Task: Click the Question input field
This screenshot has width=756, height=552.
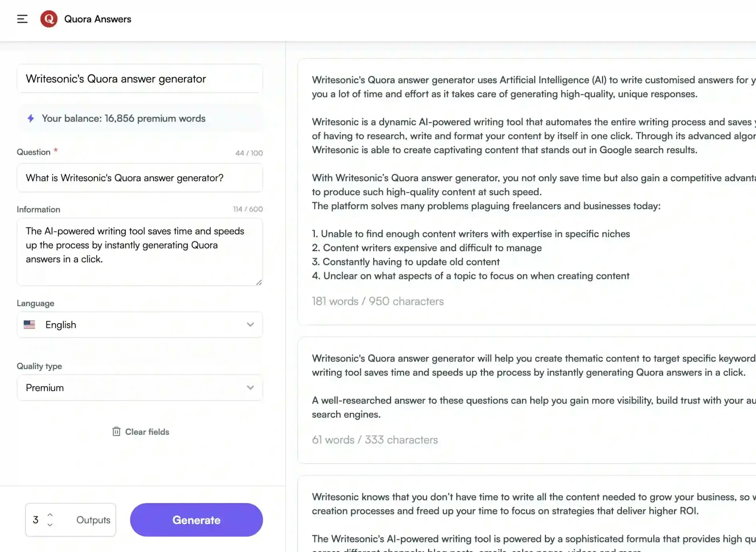Action: [140, 178]
